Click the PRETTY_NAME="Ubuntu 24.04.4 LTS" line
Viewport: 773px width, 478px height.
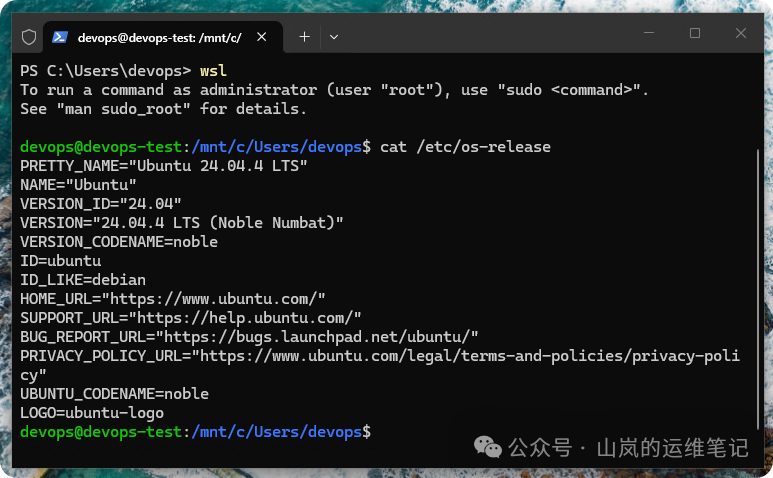tap(164, 166)
